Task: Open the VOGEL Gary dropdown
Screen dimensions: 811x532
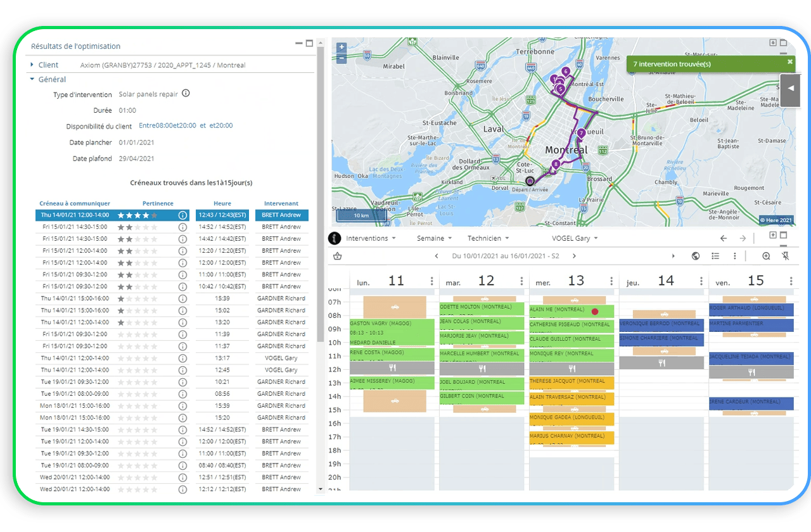Action: pos(575,239)
